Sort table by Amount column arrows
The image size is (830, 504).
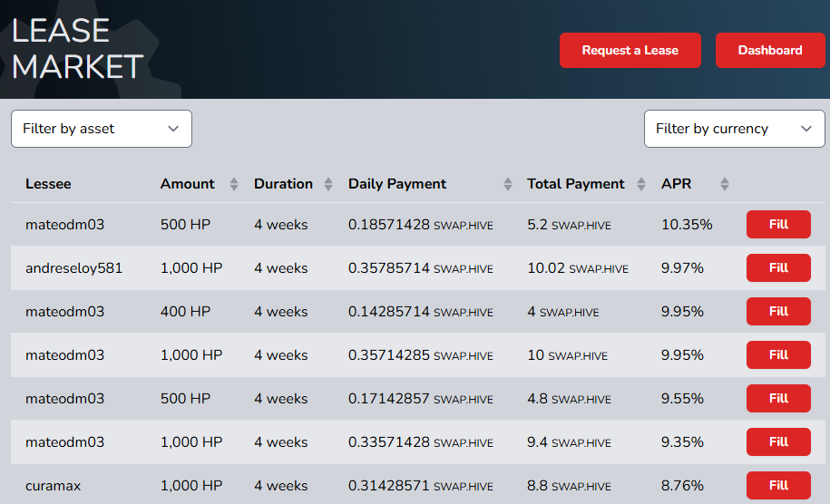click(234, 184)
